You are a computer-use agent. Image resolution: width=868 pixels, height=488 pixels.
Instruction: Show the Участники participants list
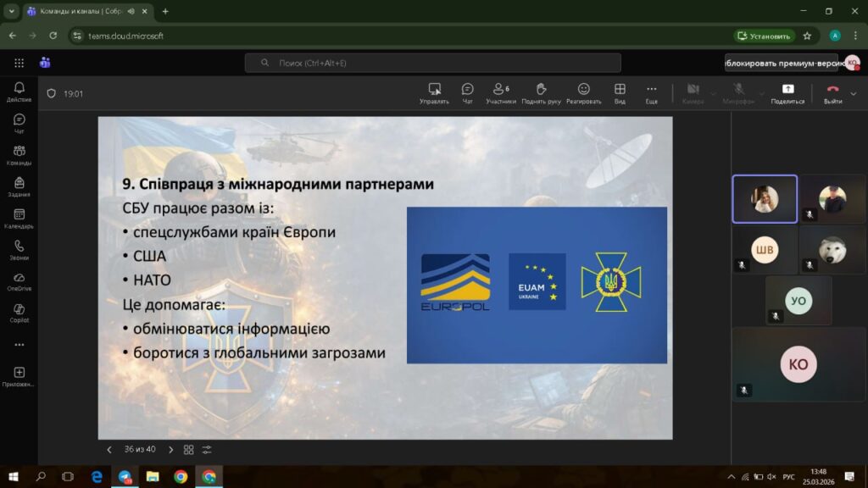[x=500, y=92]
